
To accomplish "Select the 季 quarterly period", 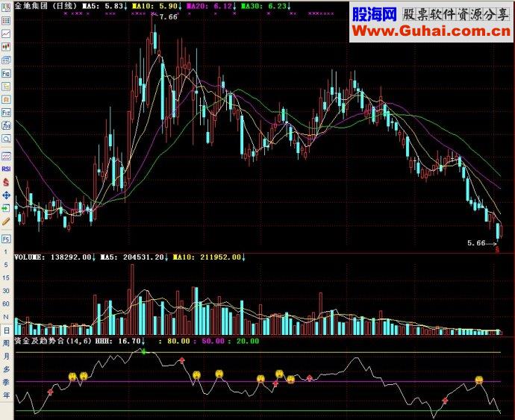I will click(x=6, y=383).
